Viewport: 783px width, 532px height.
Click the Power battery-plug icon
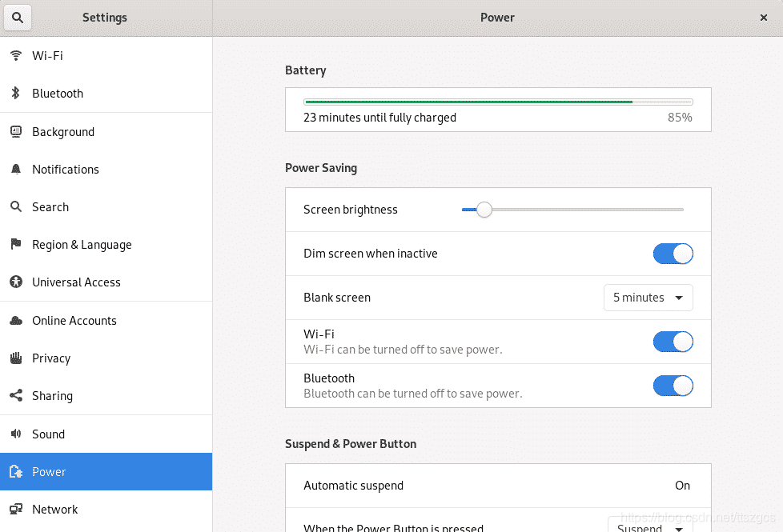16,472
